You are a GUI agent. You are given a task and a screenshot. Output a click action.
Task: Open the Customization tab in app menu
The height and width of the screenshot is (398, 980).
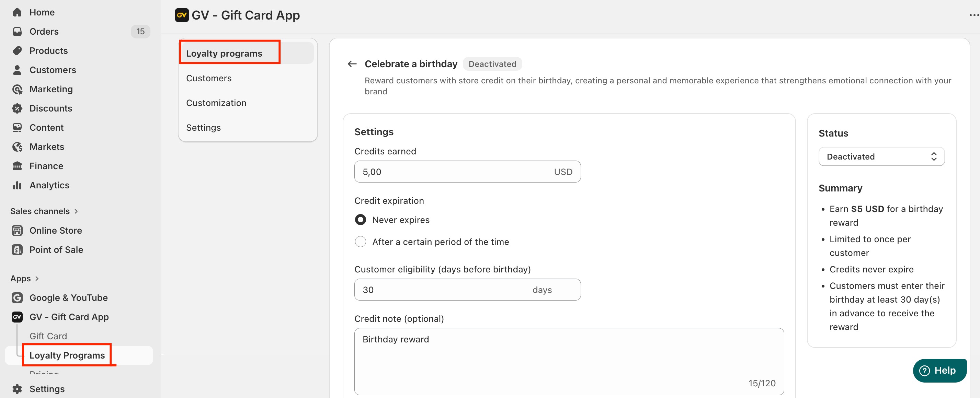(x=216, y=103)
